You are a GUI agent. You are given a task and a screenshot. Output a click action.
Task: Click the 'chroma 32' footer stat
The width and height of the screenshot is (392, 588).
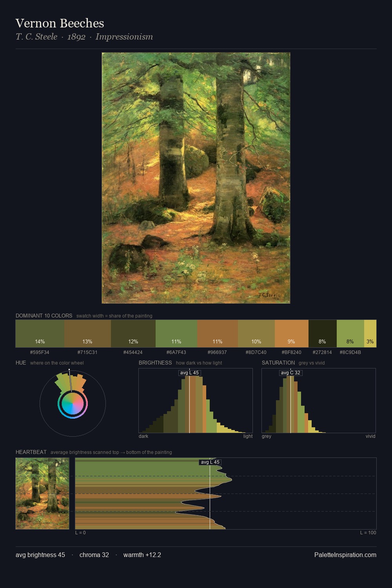[94, 555]
